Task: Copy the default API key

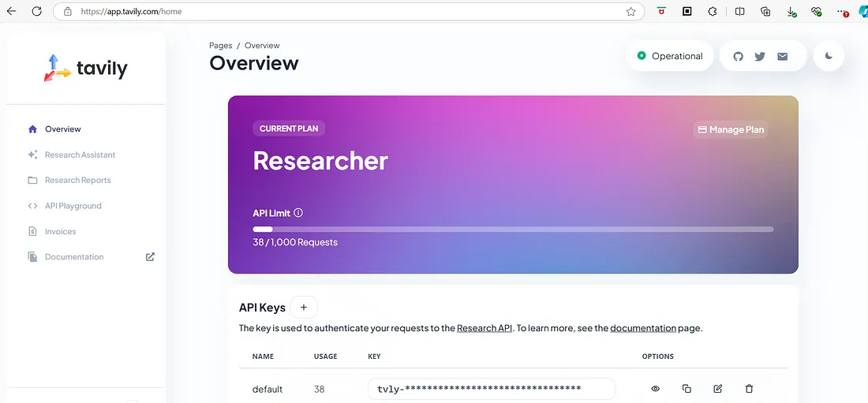Action: click(x=687, y=389)
